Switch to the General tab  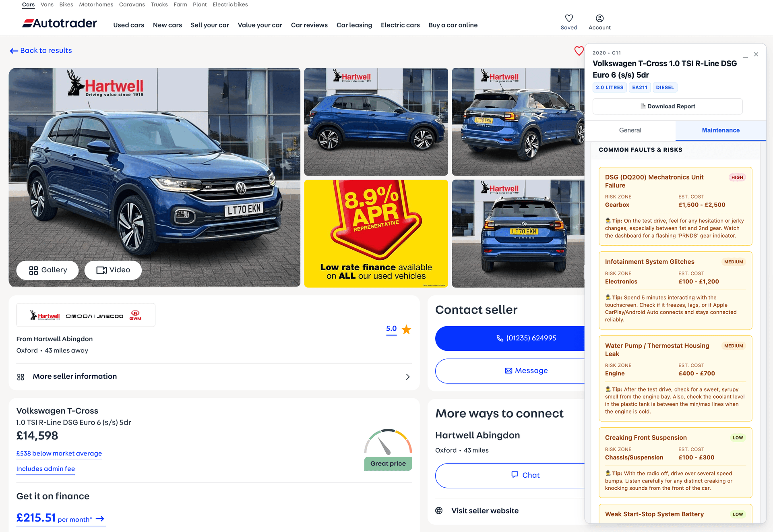point(630,130)
